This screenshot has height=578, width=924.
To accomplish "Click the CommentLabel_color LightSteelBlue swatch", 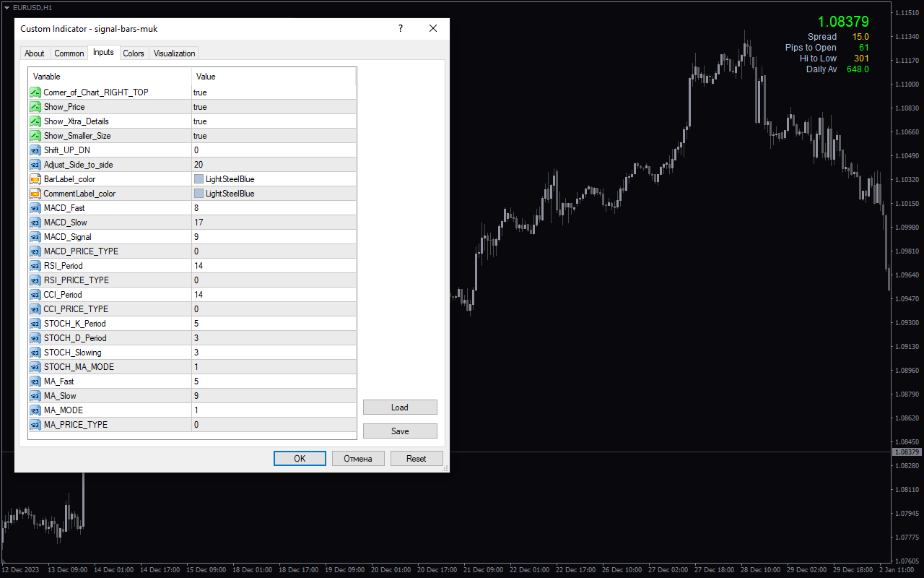I will [199, 194].
